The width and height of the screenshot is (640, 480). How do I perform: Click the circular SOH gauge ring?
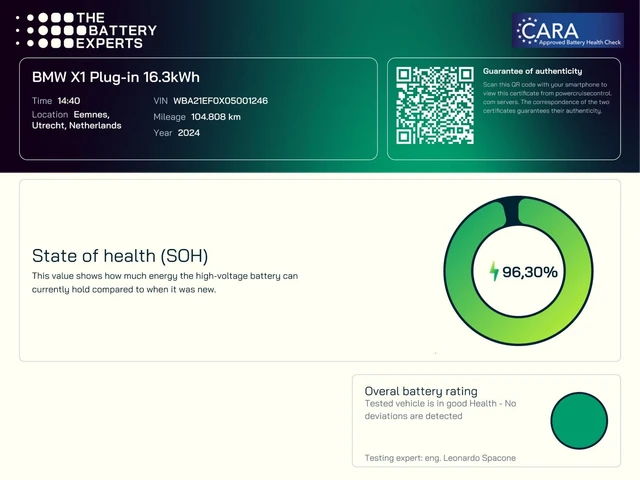coord(518,271)
